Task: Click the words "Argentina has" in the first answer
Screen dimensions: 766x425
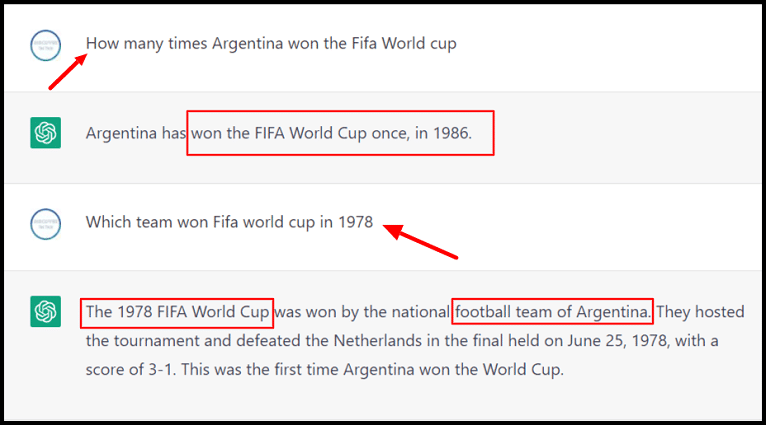Action: 136,133
